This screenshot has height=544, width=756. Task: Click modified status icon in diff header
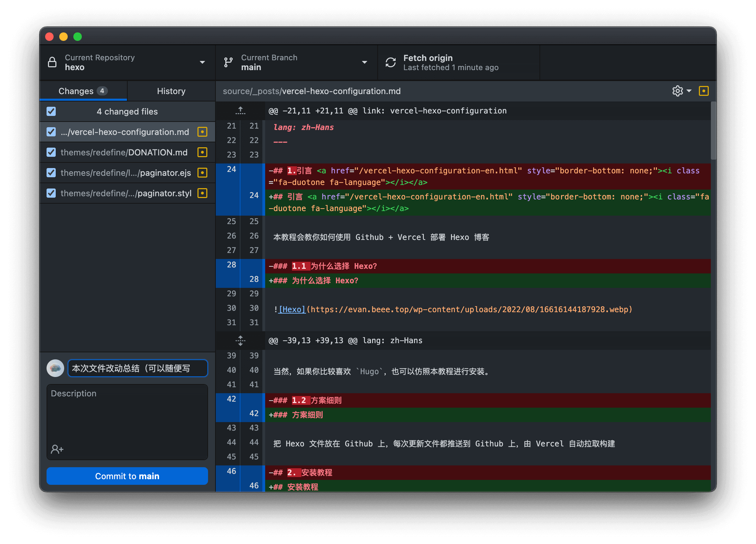tap(703, 91)
